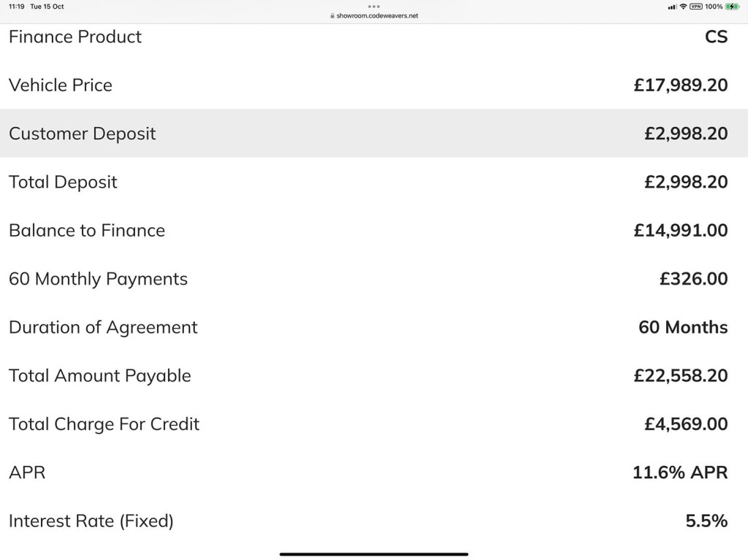The width and height of the screenshot is (748, 560).
Task: Tap the Wi-Fi status icon
Action: (683, 7)
